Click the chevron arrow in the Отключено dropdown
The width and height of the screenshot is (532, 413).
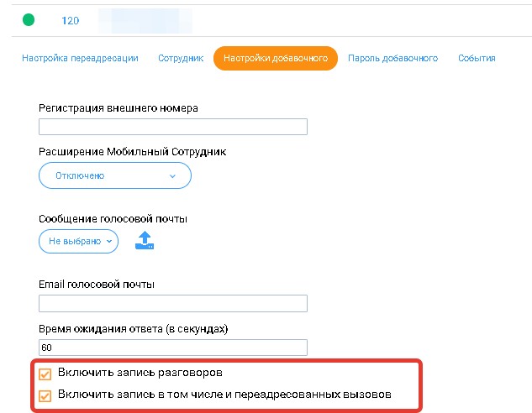tap(172, 176)
